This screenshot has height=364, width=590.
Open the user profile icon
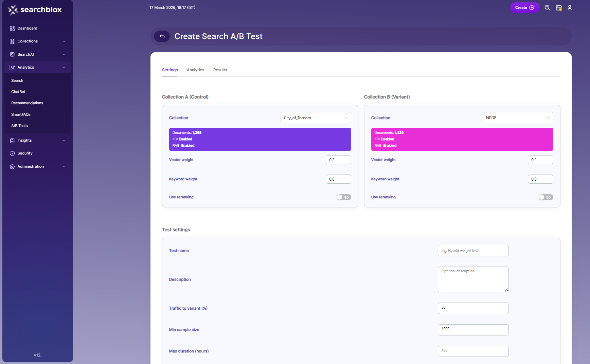pos(570,8)
